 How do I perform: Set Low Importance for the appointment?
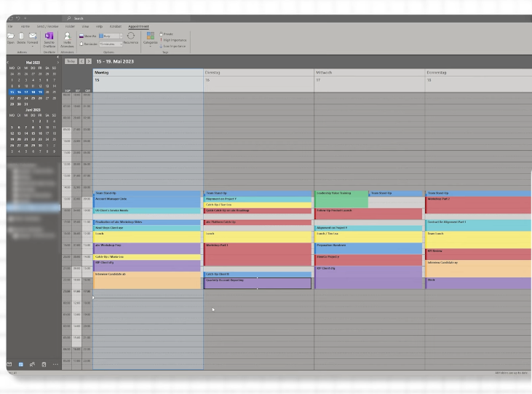click(173, 46)
